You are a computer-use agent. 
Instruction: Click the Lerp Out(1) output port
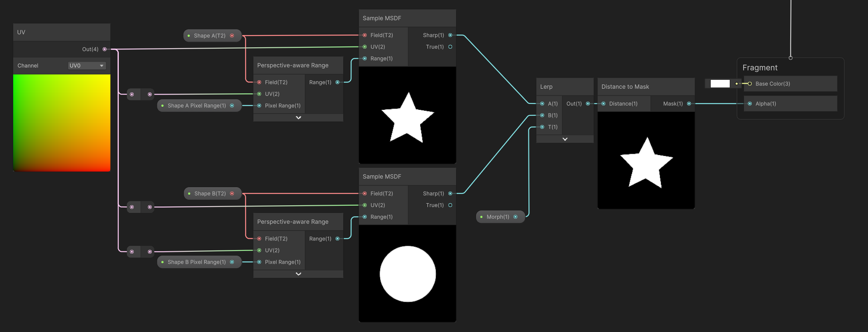[x=588, y=103]
